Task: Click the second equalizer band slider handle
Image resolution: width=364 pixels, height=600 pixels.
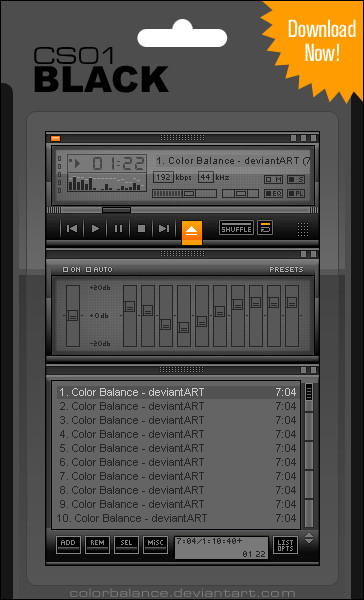Action: pyautogui.click(x=148, y=310)
